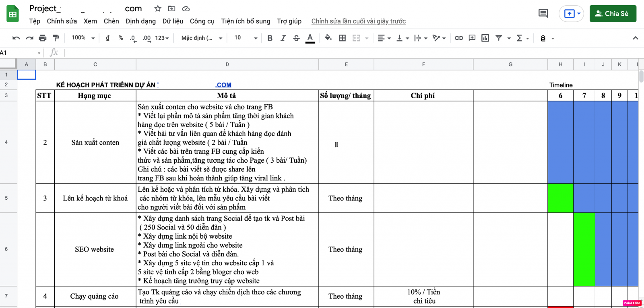The width and height of the screenshot is (644, 308).
Task: Select cell "Sản xuất conten"
Action: coord(95,142)
